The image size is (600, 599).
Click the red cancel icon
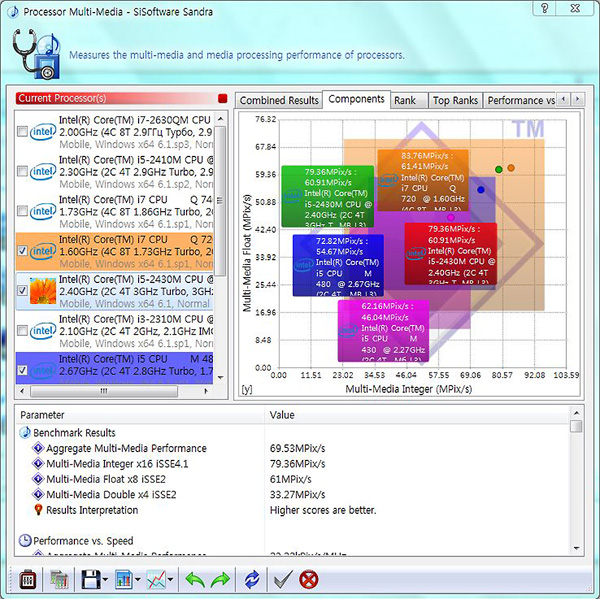tap(308, 580)
